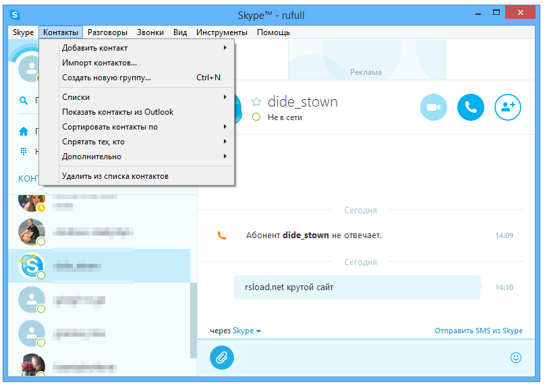
Task: Open the Инструменты menu
Action: pyautogui.click(x=222, y=32)
